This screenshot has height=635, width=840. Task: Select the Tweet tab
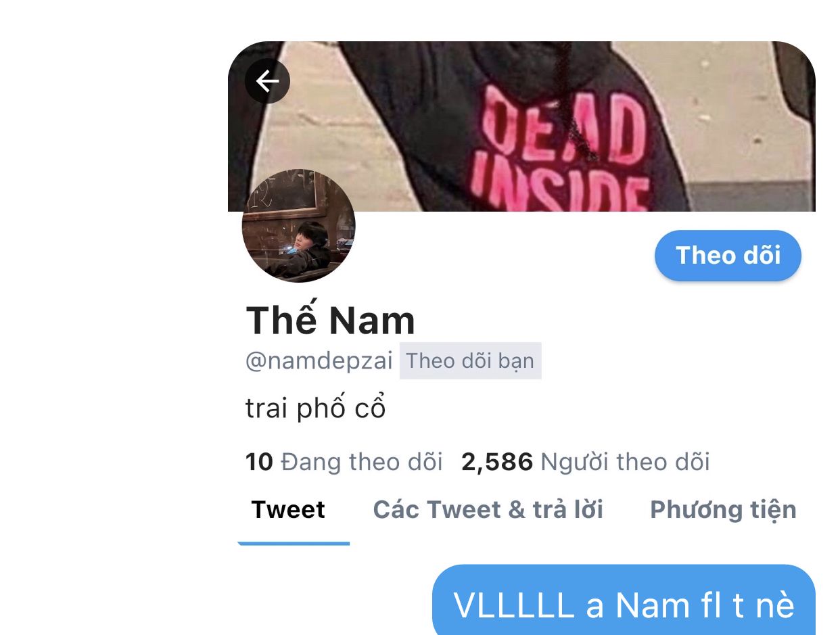[x=288, y=510]
